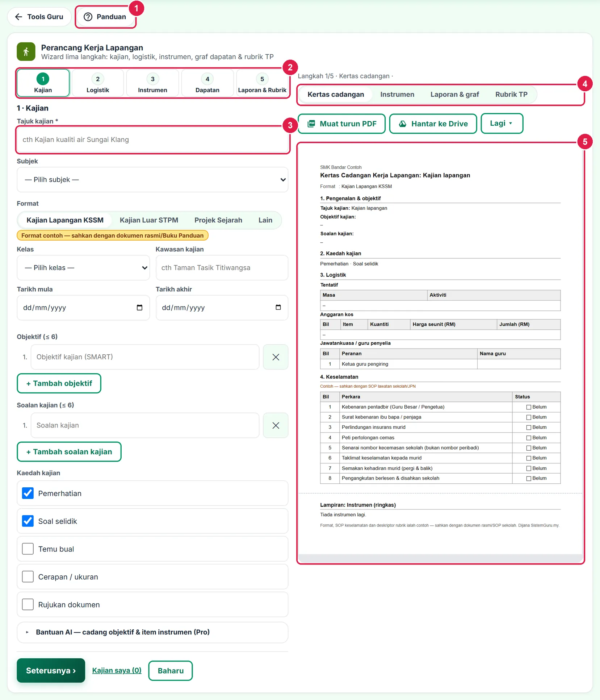Viewport: 600px width, 700px height.
Task: Click the green hiker icon next to Perancang Kerja Lapangan
Action: point(26,52)
